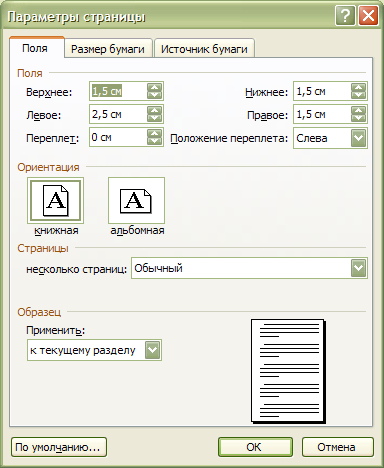Decrease the Левое margin with down arrow

pos(154,118)
